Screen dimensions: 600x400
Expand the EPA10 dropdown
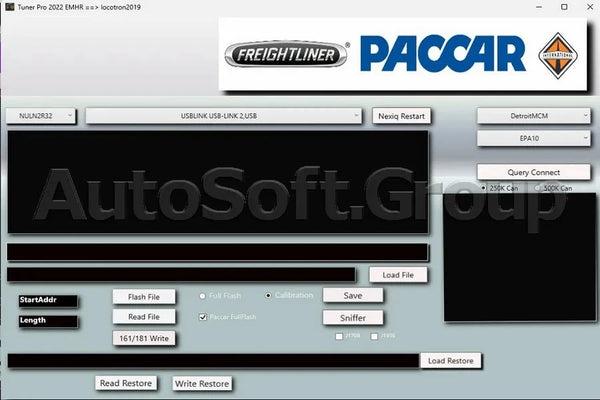525,138
